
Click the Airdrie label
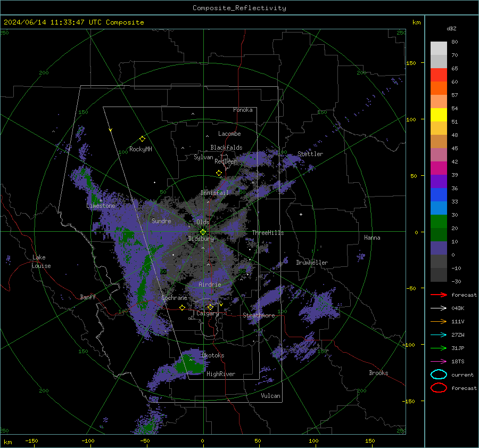[210, 284]
